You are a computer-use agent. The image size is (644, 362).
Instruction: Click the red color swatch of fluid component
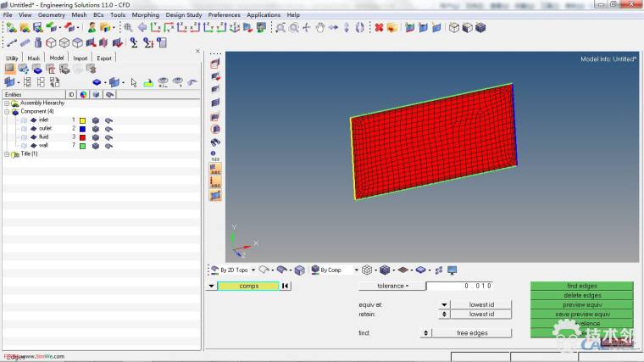click(82, 137)
